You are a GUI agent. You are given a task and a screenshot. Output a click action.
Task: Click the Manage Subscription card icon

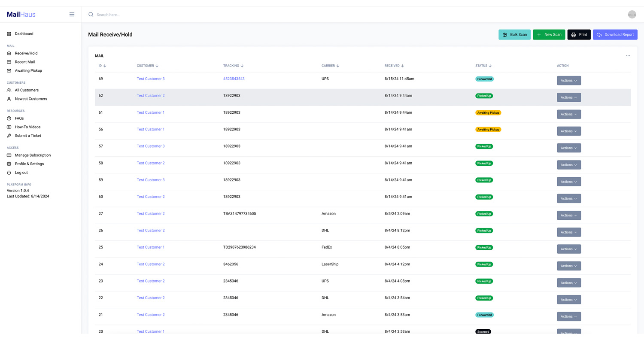pyautogui.click(x=9, y=155)
